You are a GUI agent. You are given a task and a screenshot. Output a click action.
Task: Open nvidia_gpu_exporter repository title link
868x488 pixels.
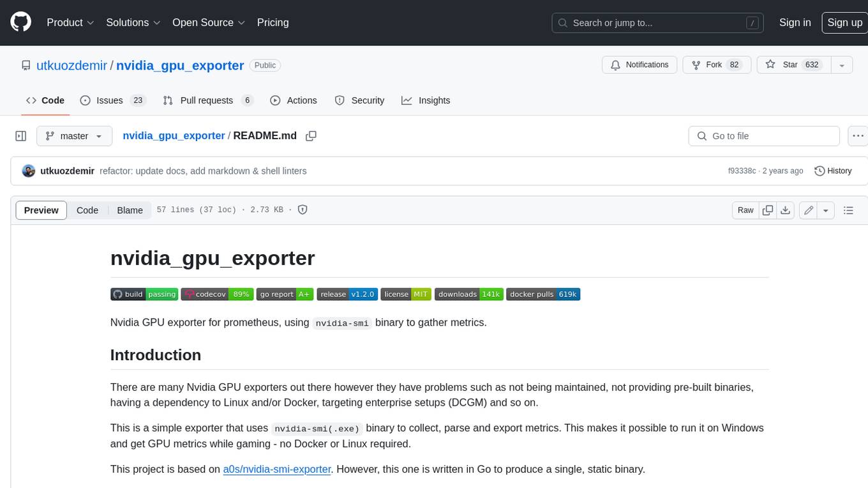coord(180,65)
